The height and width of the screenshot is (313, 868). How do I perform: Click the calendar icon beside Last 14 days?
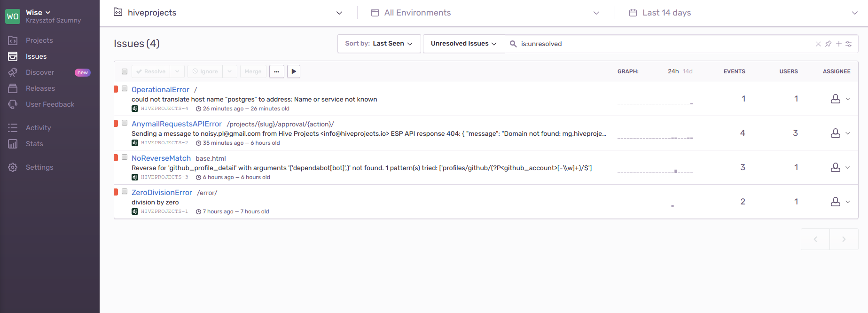coord(633,13)
